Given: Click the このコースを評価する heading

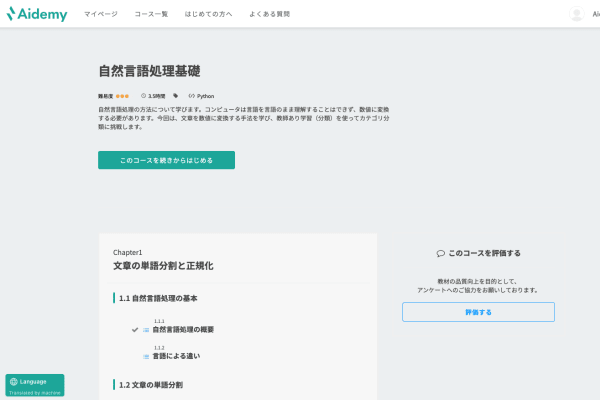Looking at the screenshot, I should point(484,253).
